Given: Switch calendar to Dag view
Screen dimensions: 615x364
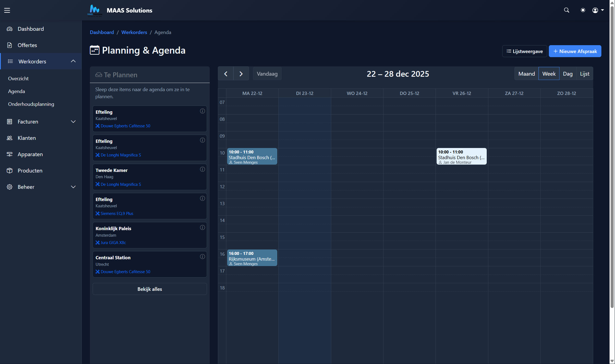Looking at the screenshot, I should (568, 74).
